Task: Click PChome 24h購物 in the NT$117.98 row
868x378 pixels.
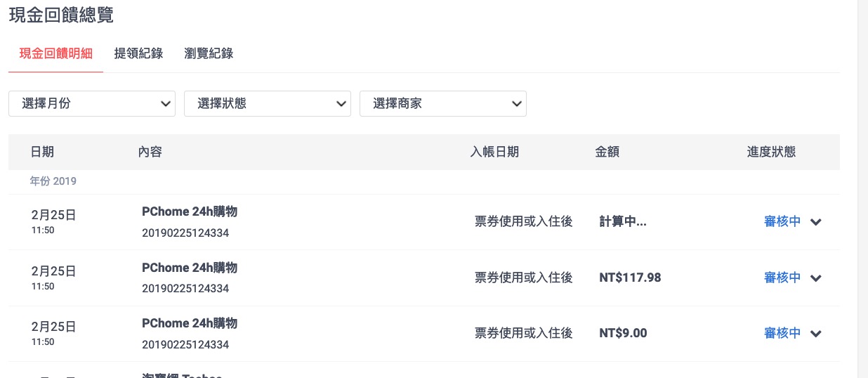Action: pos(190,268)
